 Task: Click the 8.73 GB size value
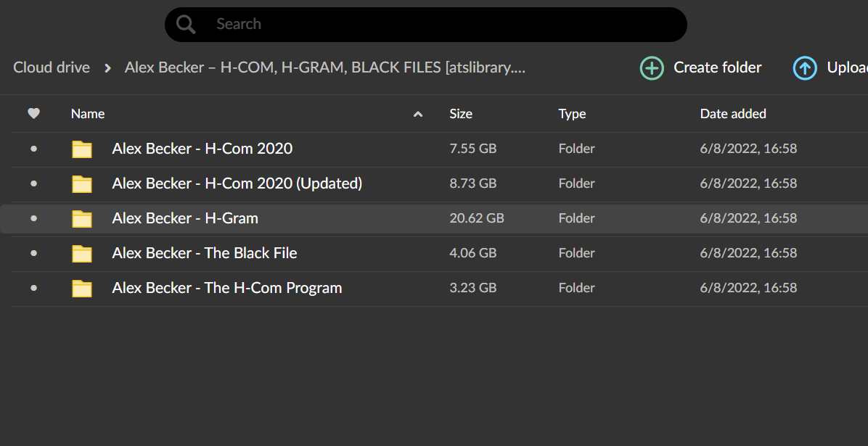(472, 183)
